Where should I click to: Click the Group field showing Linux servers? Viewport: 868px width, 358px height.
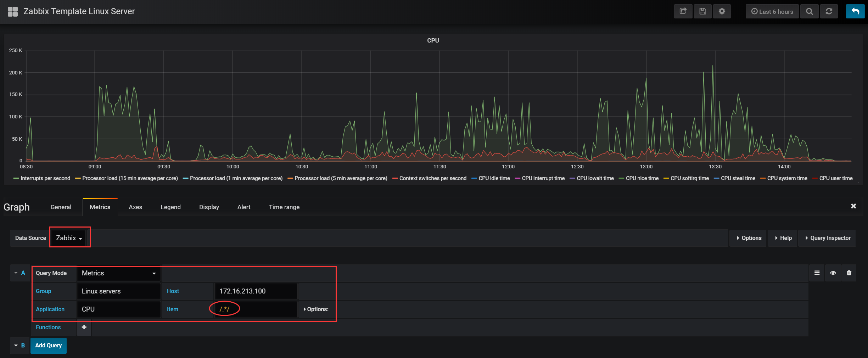119,291
